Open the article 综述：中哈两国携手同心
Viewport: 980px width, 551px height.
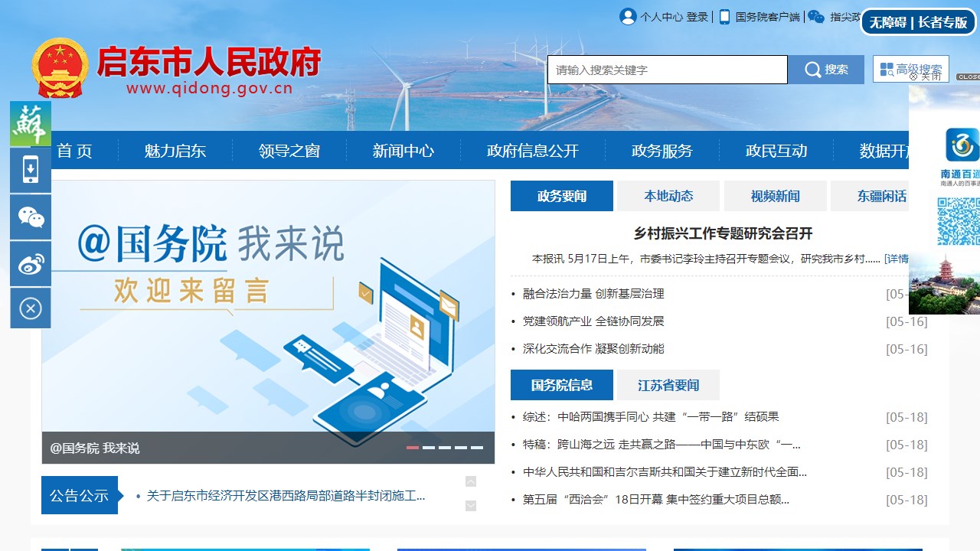point(651,417)
